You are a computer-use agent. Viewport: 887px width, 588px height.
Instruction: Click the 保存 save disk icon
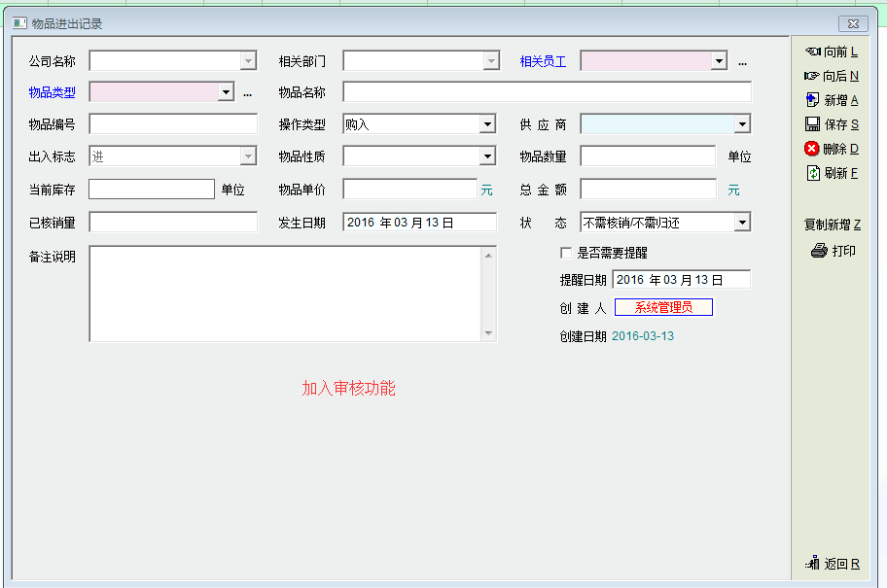[x=813, y=124]
